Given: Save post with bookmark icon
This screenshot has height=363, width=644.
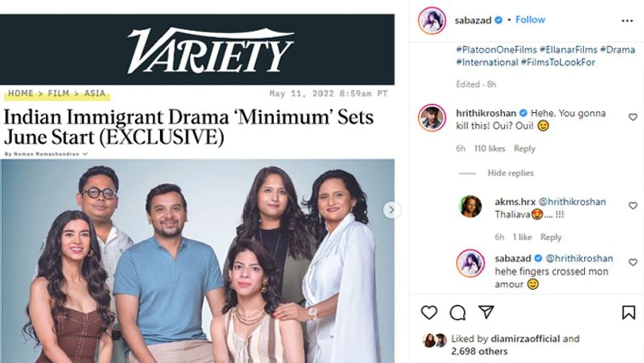Looking at the screenshot, I should pos(628,313).
